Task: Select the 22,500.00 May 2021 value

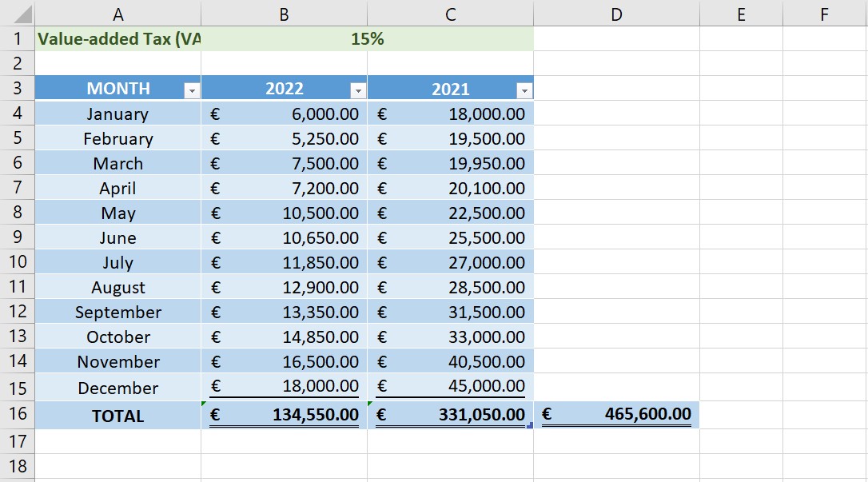Action: point(451,213)
